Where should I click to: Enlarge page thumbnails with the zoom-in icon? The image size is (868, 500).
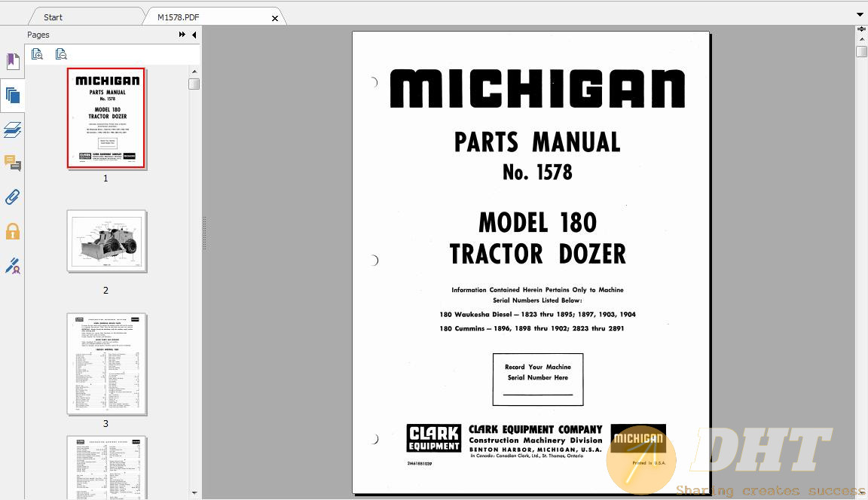click(38, 54)
